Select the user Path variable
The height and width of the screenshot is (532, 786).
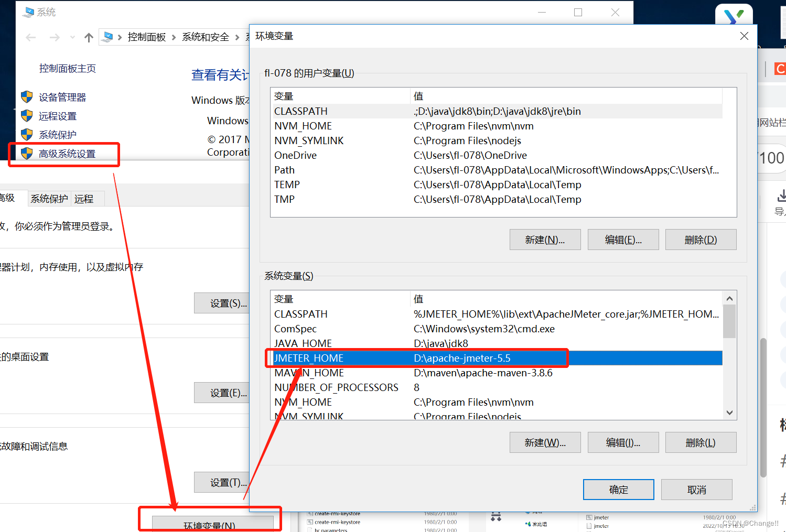coord(497,170)
